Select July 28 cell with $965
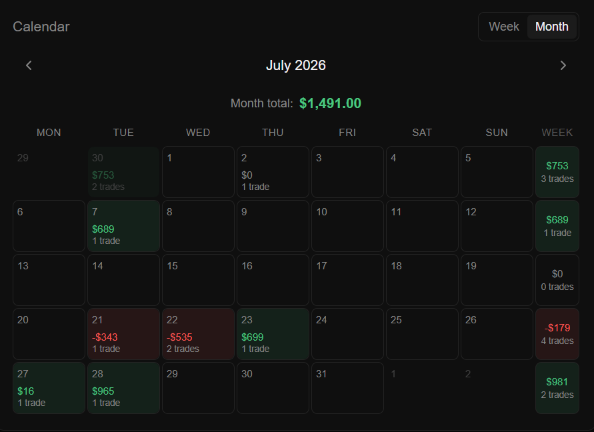This screenshot has height=432, width=594. pyautogui.click(x=123, y=388)
